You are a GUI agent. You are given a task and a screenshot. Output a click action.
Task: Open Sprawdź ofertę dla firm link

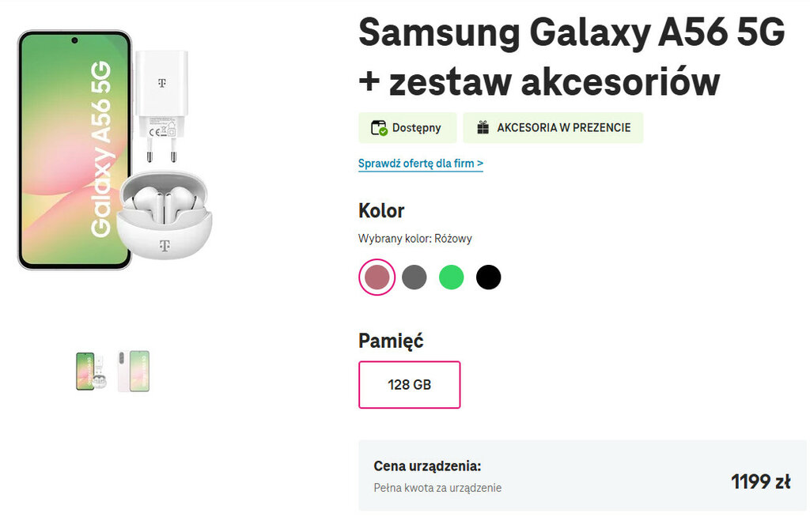pos(420,164)
